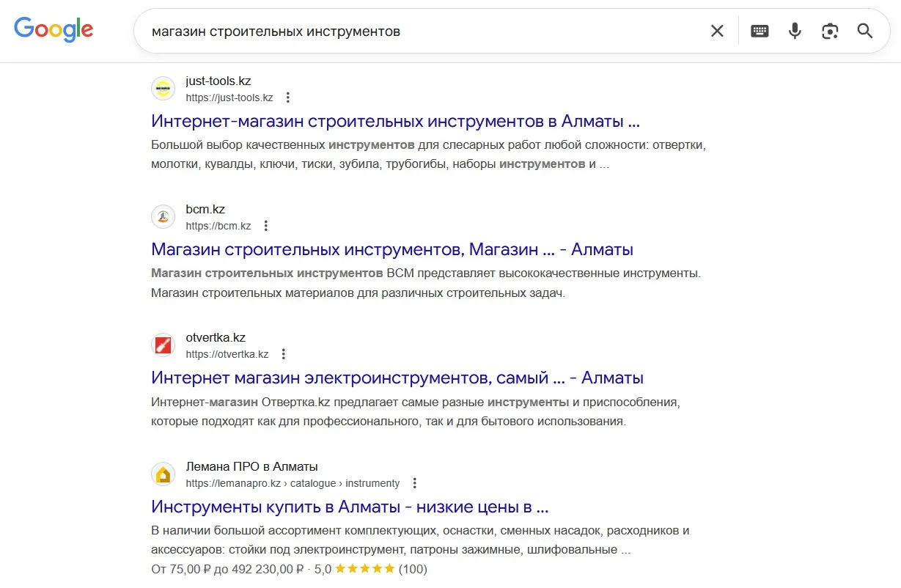The image size is (901, 588).
Task: Open "Инструменты купить в Алматы" result link
Action: [350, 507]
